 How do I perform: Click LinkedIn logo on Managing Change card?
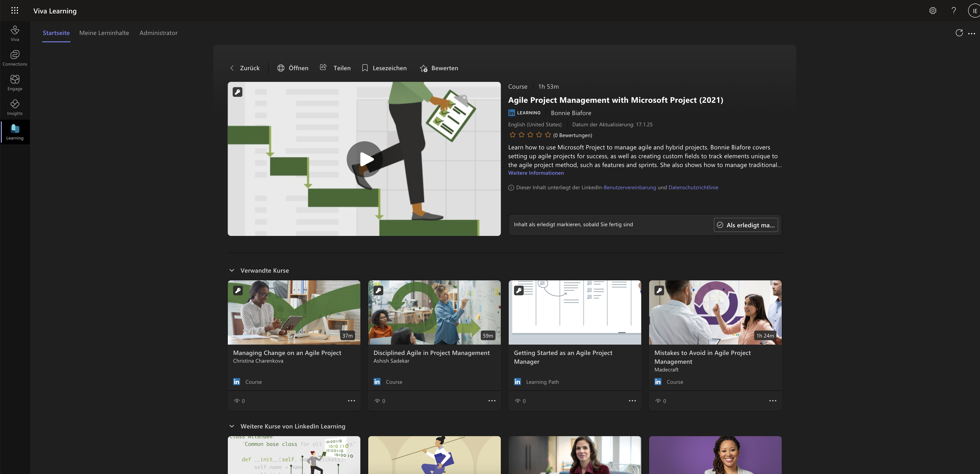(x=237, y=382)
